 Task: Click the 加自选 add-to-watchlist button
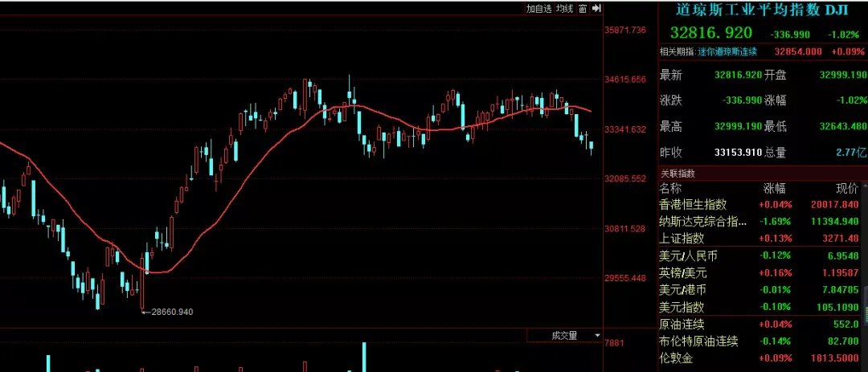[x=538, y=8]
